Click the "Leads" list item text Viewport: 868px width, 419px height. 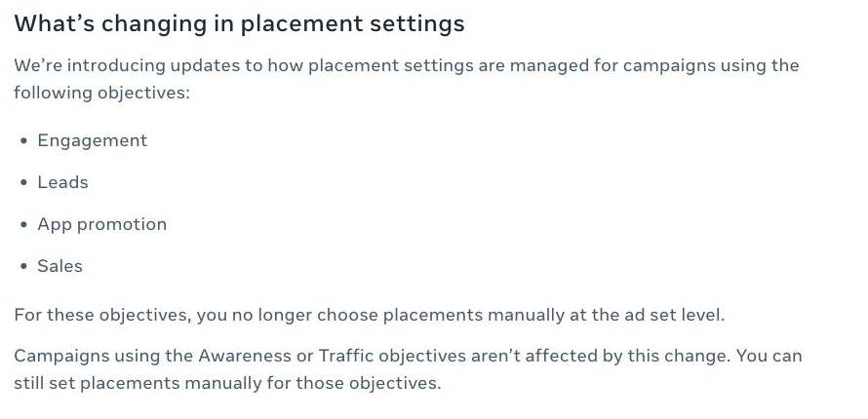point(63,182)
